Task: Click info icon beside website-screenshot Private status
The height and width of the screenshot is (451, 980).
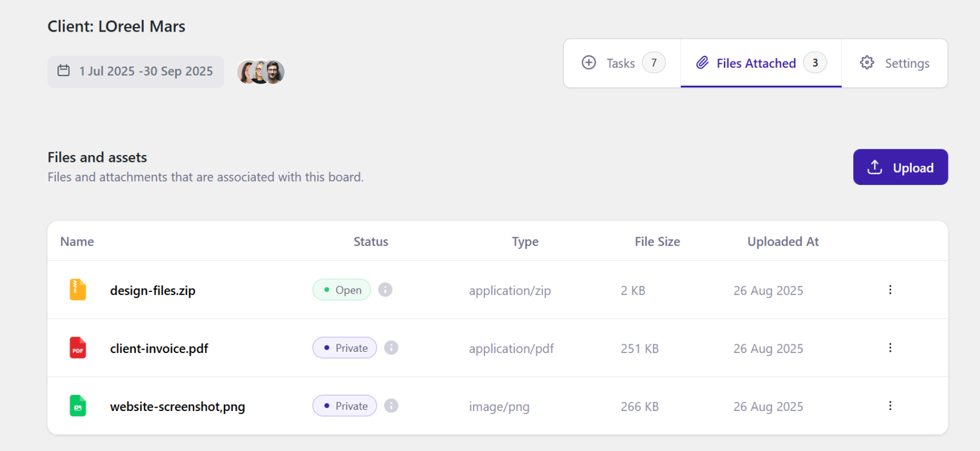Action: click(391, 406)
